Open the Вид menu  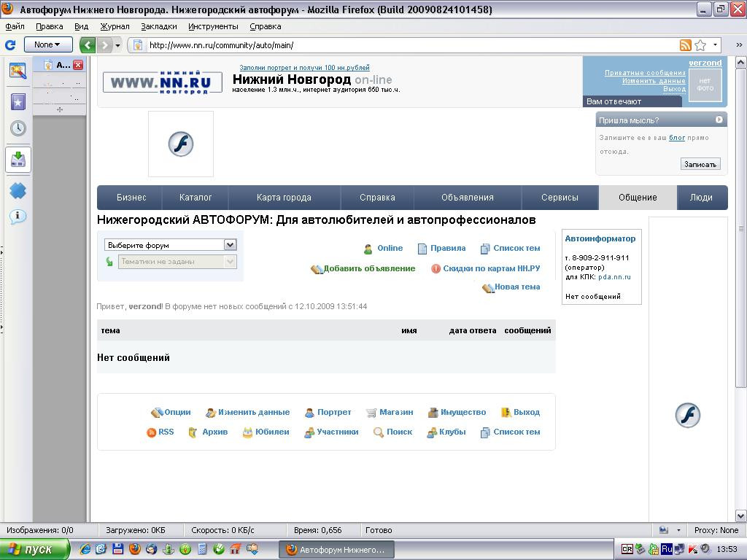[x=82, y=27]
